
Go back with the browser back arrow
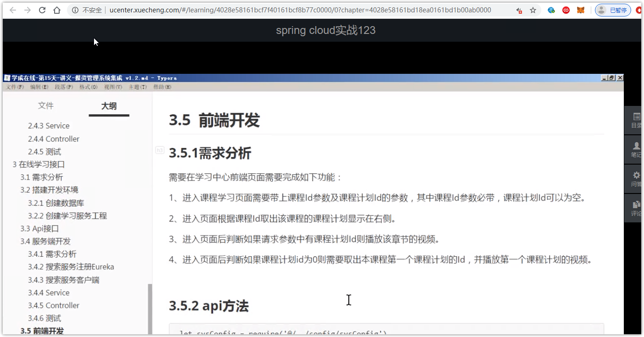(x=12, y=10)
